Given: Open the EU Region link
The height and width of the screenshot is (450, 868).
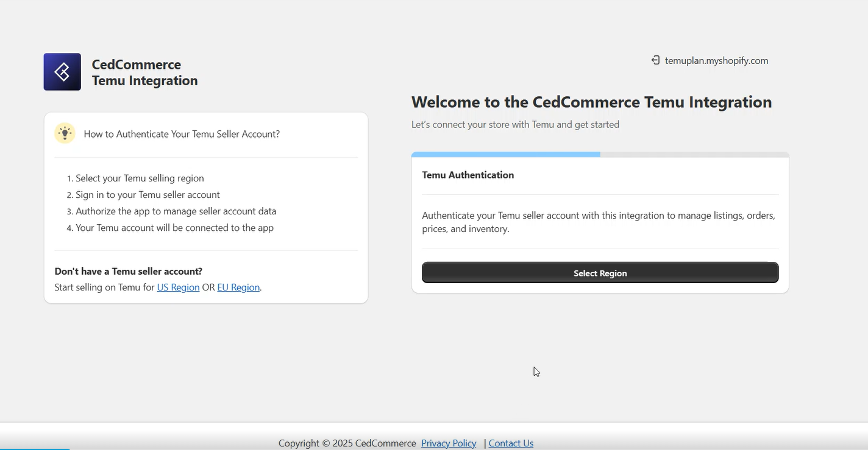Looking at the screenshot, I should pos(238,287).
